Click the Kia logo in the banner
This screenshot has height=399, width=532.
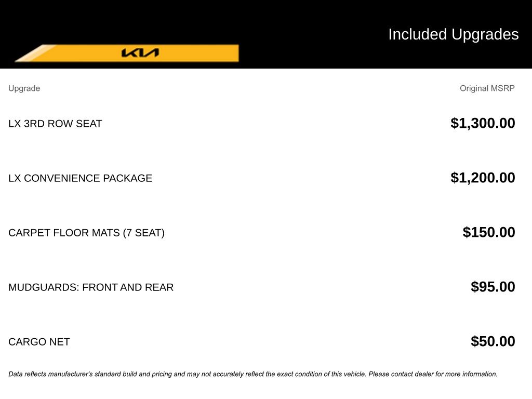[x=140, y=53]
